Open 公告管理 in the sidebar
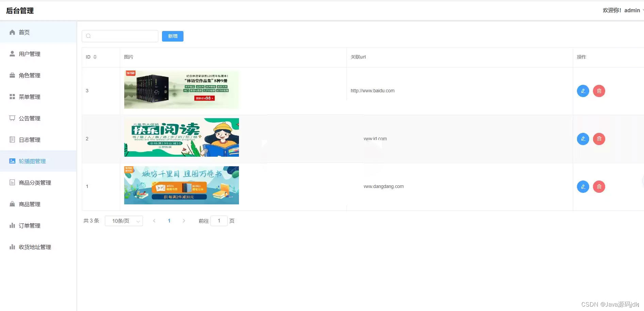 [38, 118]
